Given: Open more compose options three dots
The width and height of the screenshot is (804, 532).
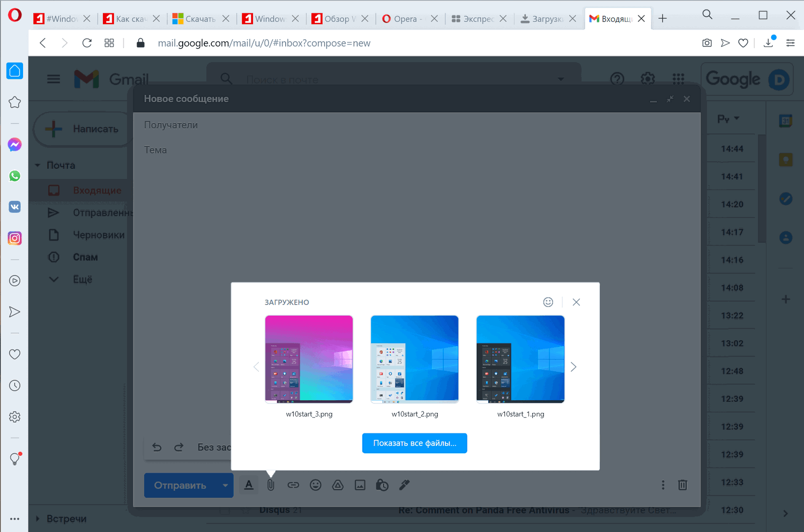Looking at the screenshot, I should (x=663, y=485).
